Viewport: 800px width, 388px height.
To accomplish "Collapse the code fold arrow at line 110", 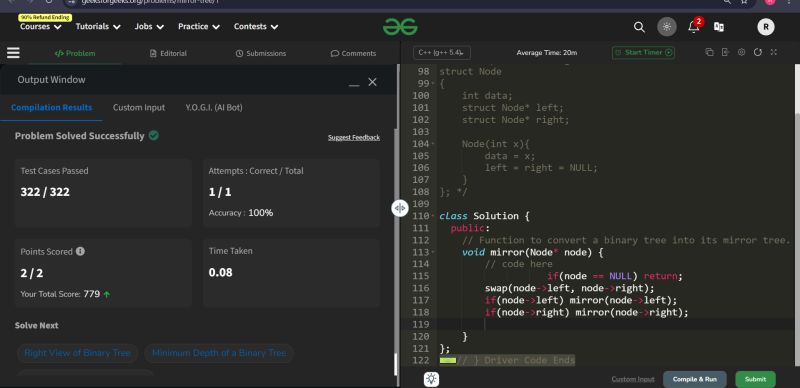I will (x=433, y=216).
